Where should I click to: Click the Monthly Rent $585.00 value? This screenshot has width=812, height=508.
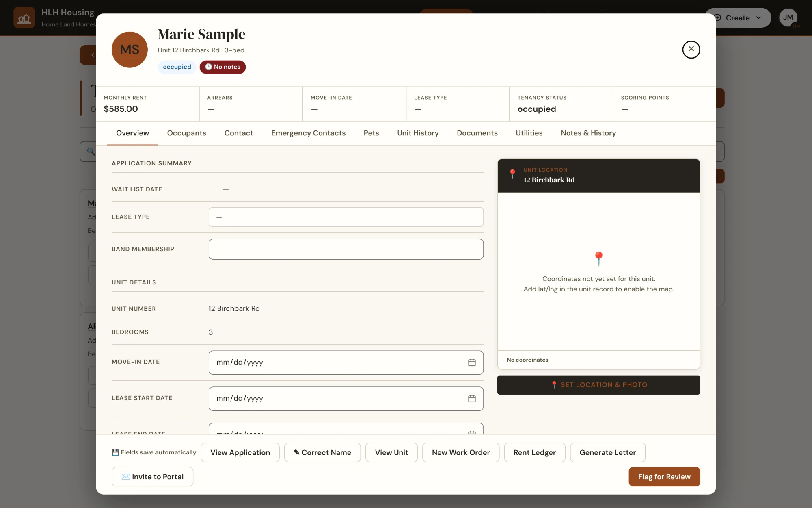(x=121, y=109)
